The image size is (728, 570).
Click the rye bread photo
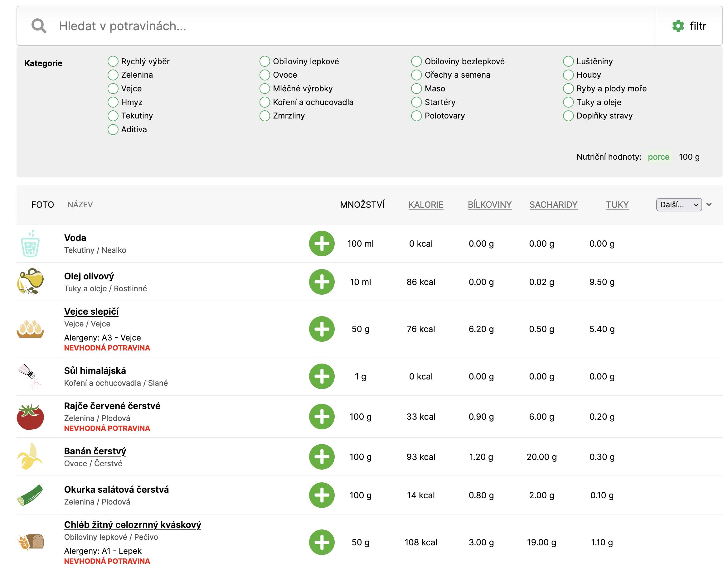pyautogui.click(x=30, y=542)
